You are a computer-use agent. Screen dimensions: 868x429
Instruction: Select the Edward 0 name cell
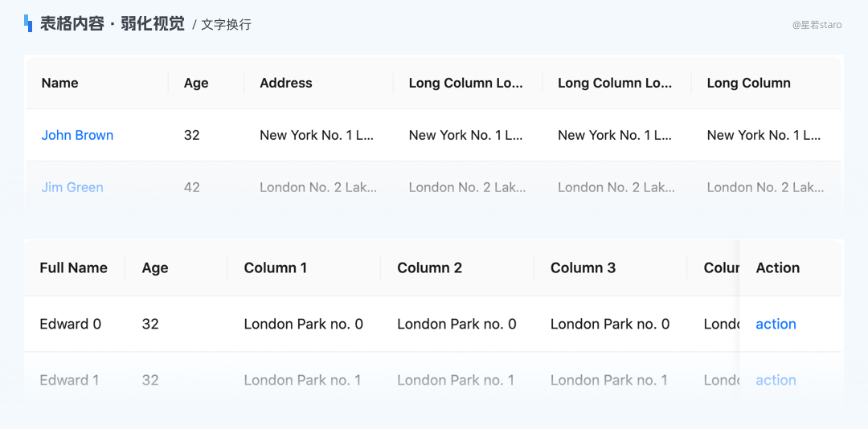pos(70,324)
